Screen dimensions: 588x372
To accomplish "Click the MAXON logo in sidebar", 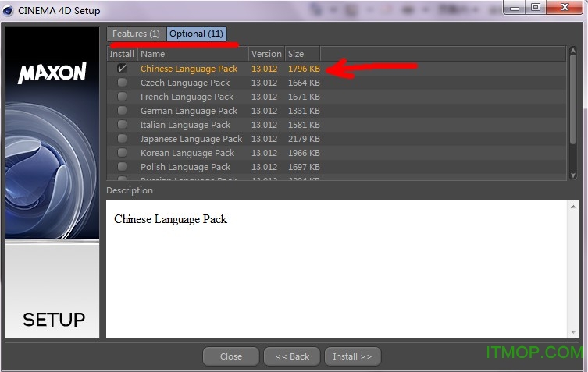I will [52, 74].
